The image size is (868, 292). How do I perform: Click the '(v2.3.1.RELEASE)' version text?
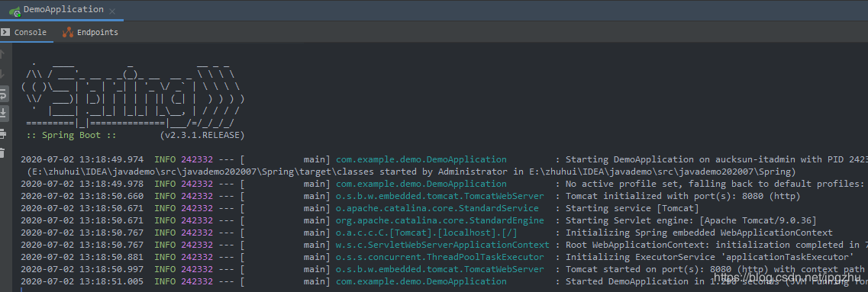click(x=202, y=135)
